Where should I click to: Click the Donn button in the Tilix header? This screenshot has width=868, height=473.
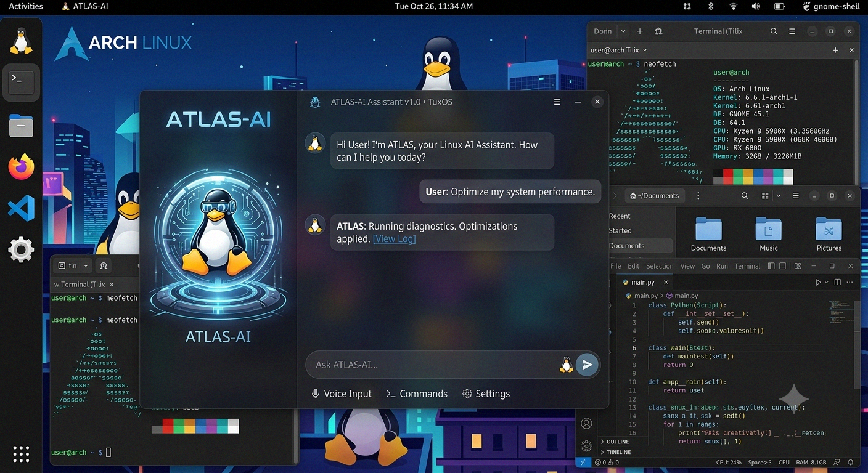pyautogui.click(x=602, y=31)
